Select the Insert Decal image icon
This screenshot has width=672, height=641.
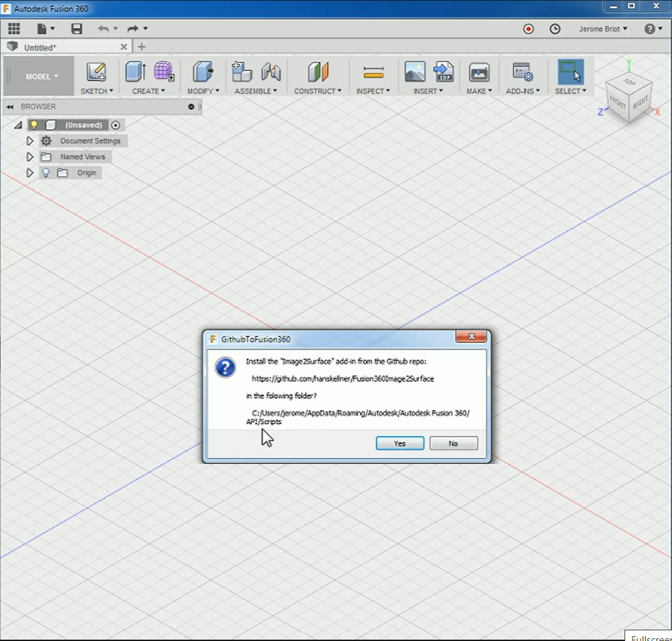tap(415, 72)
